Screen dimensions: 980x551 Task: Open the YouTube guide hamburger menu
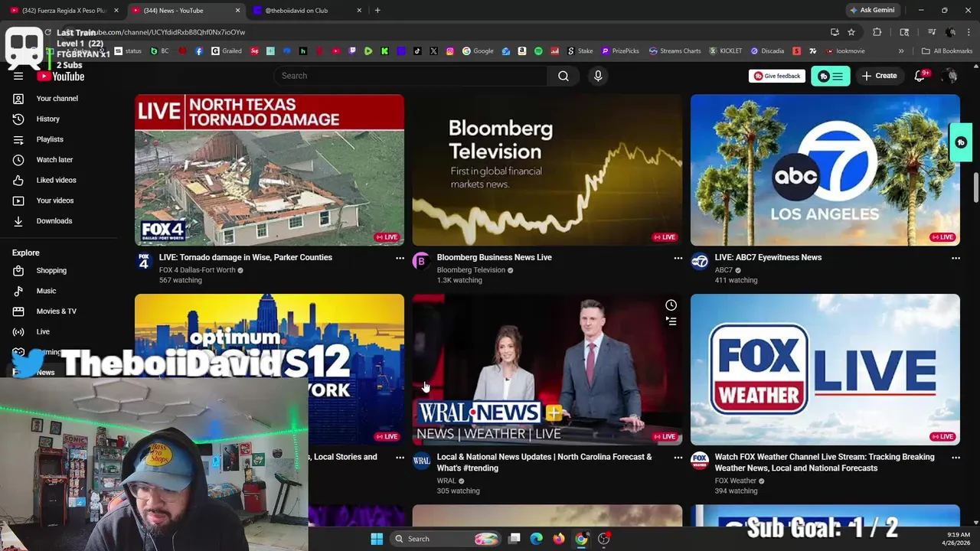click(x=18, y=76)
